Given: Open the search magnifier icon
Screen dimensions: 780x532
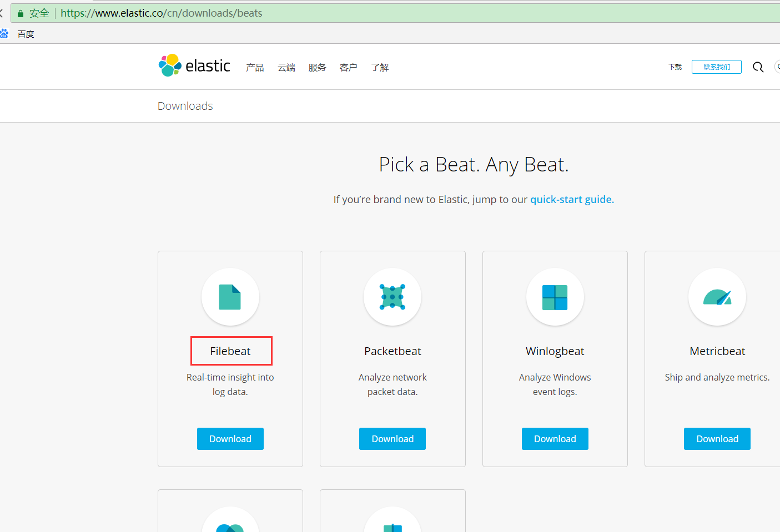Looking at the screenshot, I should 758,67.
